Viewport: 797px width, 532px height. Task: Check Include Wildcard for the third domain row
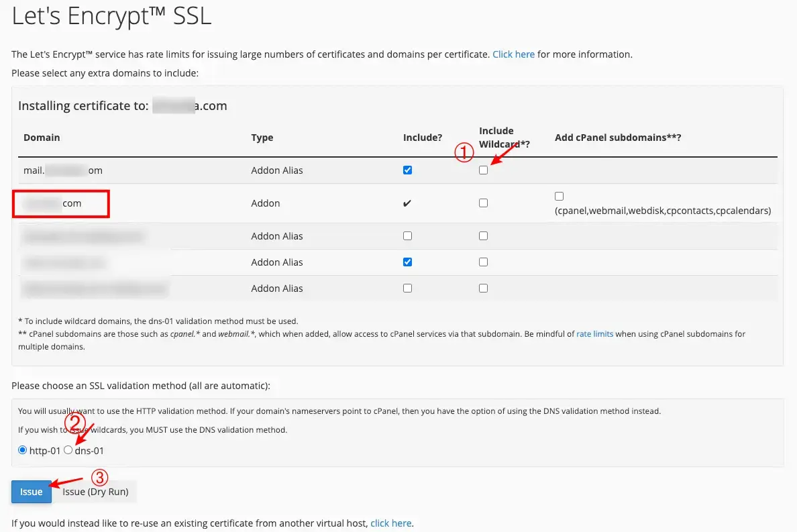coord(483,236)
